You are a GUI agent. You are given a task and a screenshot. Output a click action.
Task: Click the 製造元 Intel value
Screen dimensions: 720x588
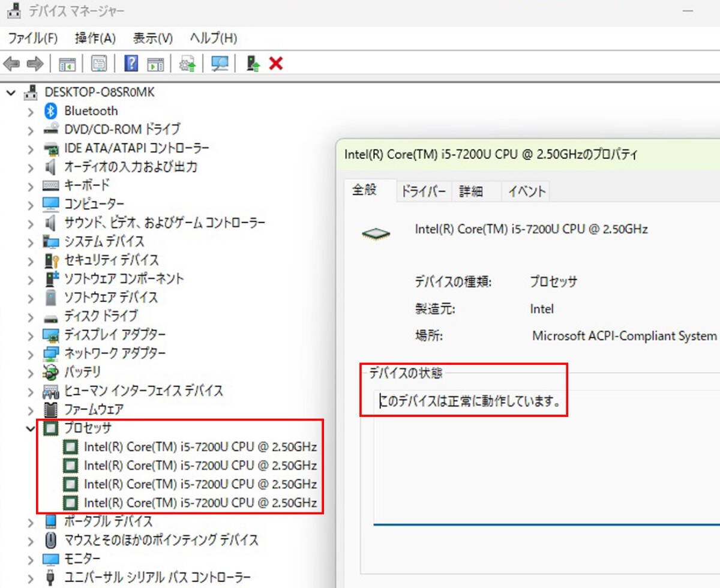coord(542,309)
